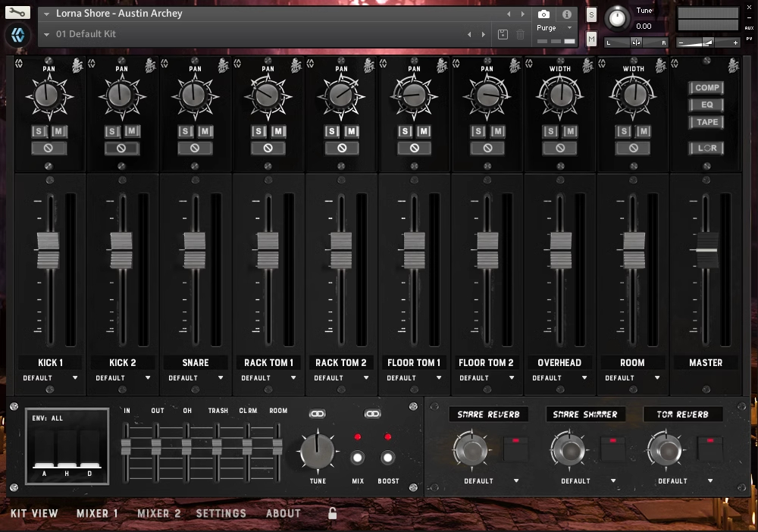Switch to the Mixer 1 tab
This screenshot has width=758, height=532.
click(x=97, y=513)
